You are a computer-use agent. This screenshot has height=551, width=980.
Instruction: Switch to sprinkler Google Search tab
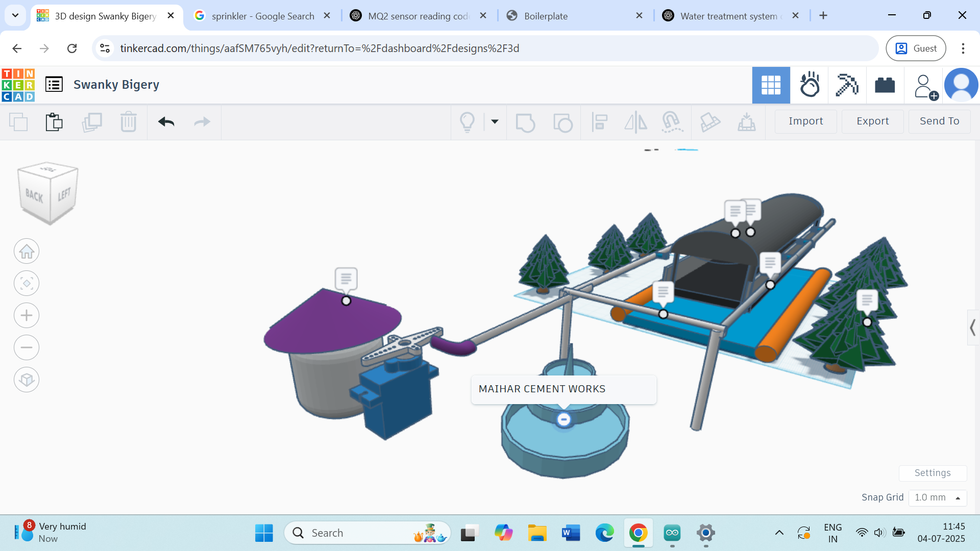pos(262,16)
